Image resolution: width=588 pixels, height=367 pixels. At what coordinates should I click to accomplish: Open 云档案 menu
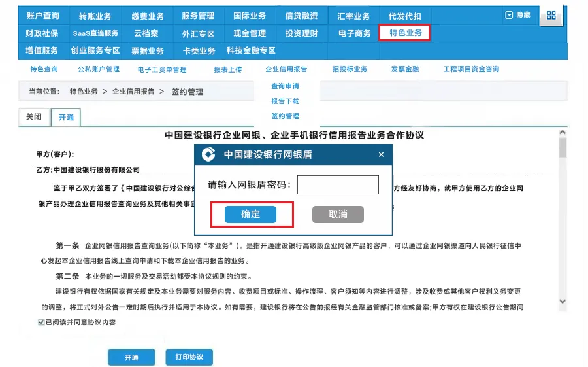146,33
